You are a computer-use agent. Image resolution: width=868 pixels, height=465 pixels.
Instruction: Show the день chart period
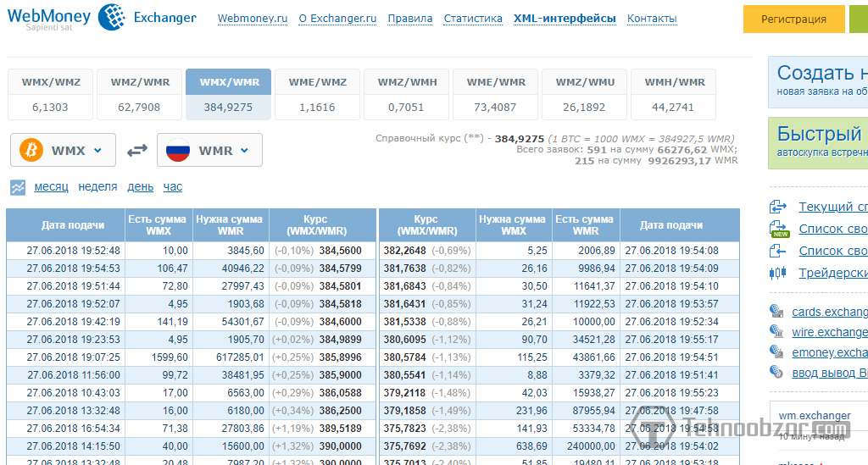point(141,187)
